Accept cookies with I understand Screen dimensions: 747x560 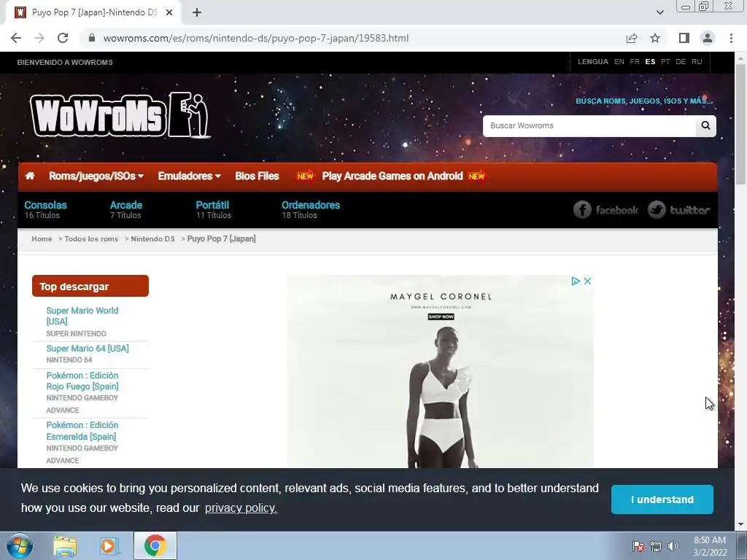pyautogui.click(x=662, y=499)
